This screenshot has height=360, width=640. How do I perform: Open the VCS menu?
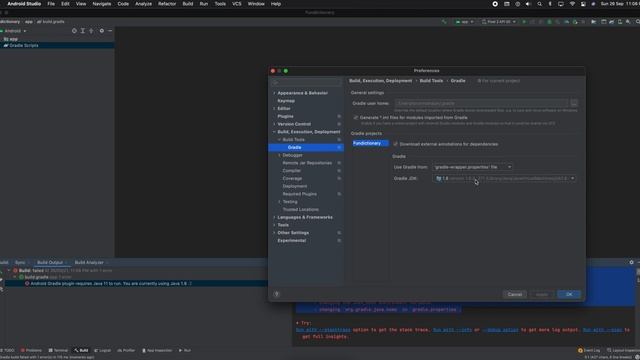coord(237,4)
